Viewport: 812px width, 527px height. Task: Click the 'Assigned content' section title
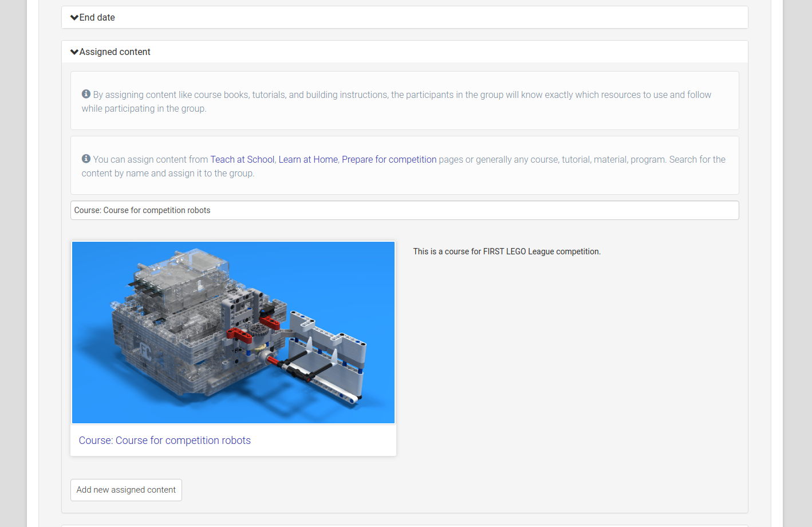coord(115,52)
